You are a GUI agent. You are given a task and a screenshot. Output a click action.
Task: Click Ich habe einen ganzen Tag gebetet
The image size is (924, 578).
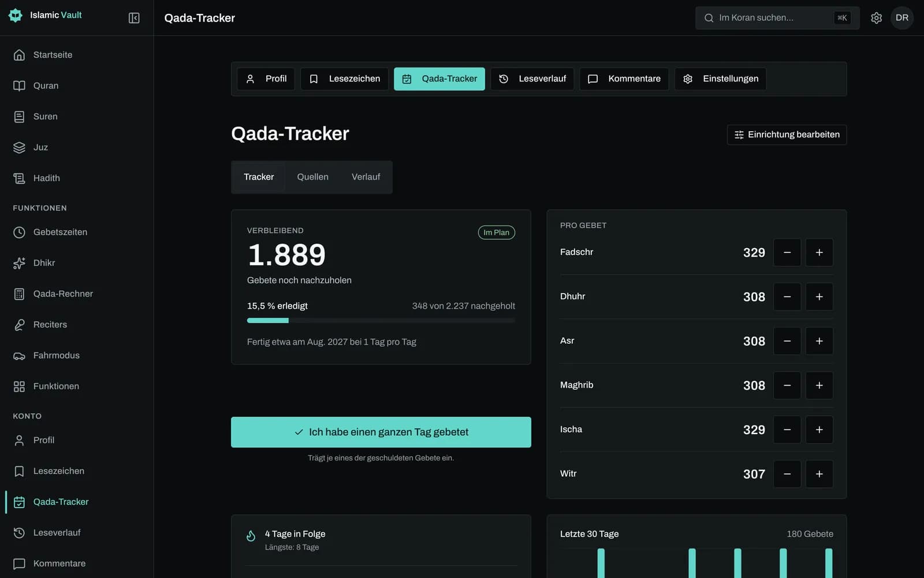coord(381,432)
